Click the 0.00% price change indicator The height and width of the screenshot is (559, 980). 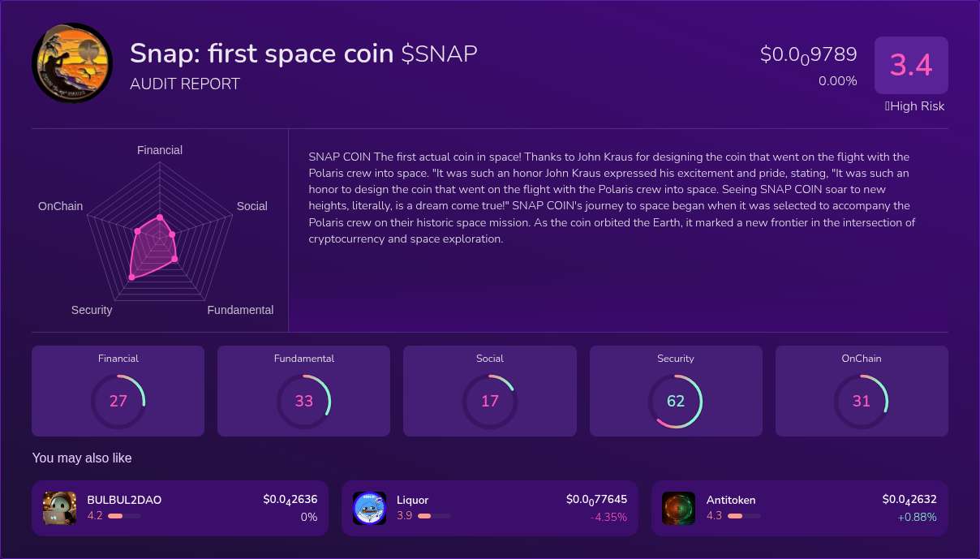(x=837, y=80)
